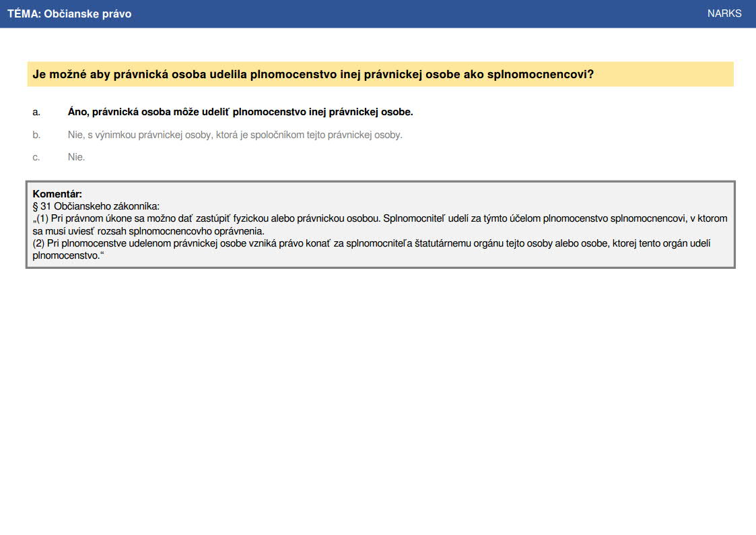
Task: Click the letter 'c.' option marker
Action: (36, 157)
